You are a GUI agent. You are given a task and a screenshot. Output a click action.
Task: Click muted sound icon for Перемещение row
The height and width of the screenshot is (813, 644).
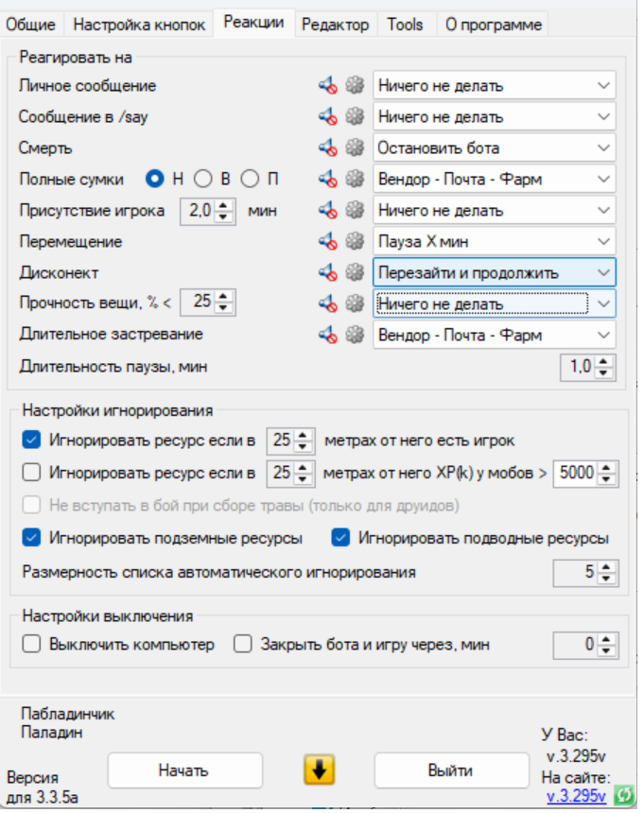coord(328,241)
